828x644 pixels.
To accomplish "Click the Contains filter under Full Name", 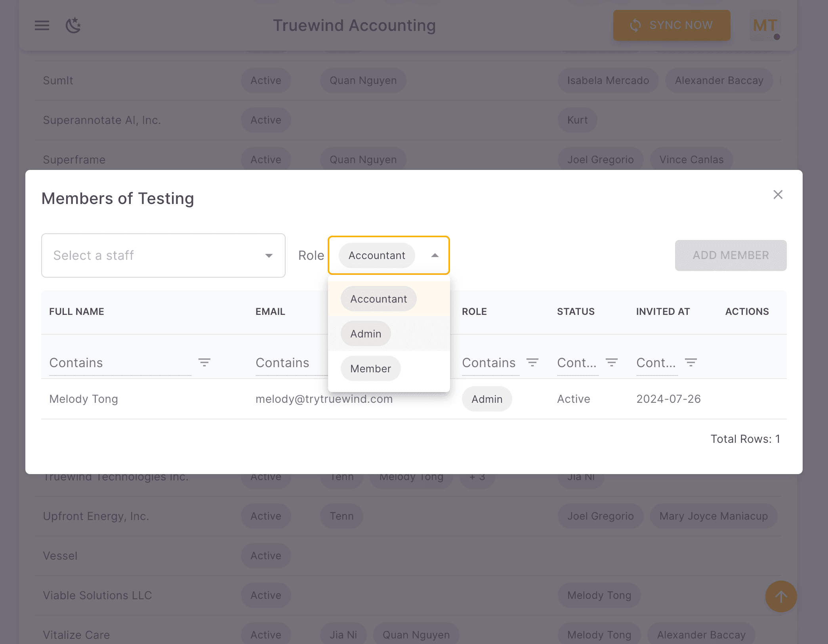I will tap(76, 362).
